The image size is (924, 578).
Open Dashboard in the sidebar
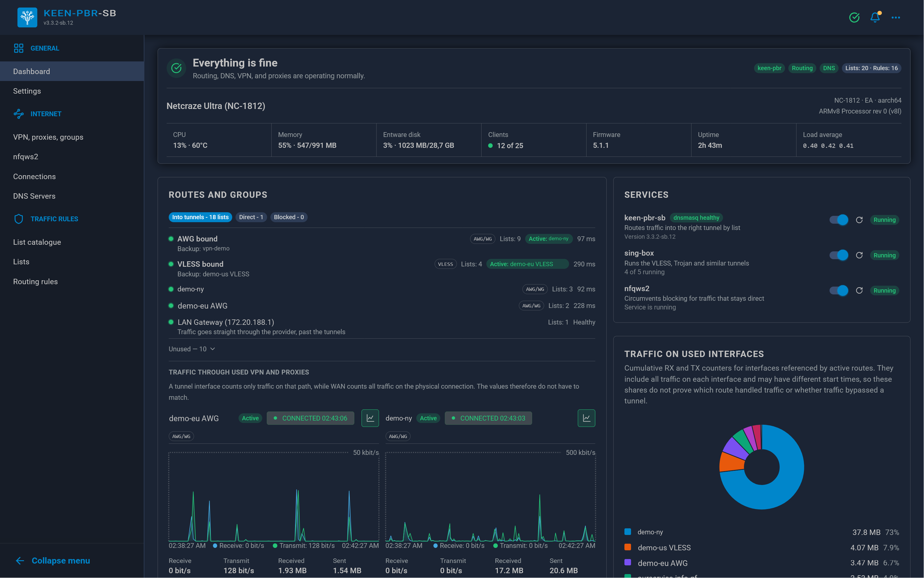[72, 71]
